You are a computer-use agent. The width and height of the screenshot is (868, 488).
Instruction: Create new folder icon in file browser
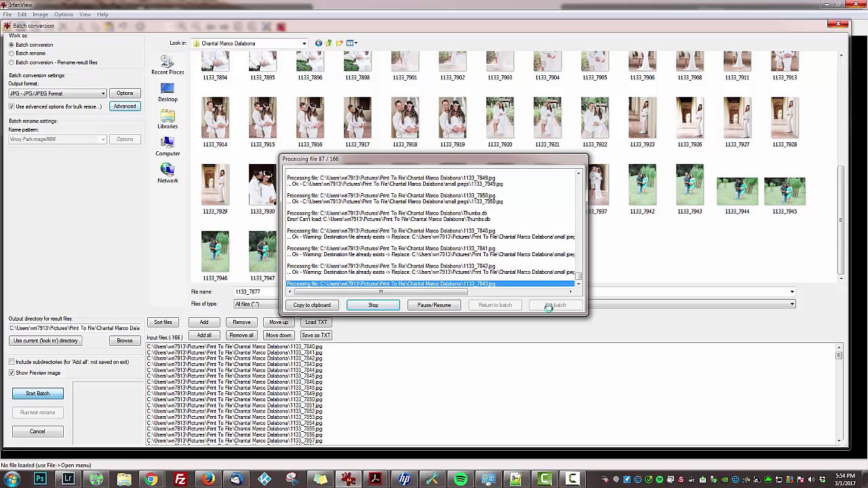[340, 43]
